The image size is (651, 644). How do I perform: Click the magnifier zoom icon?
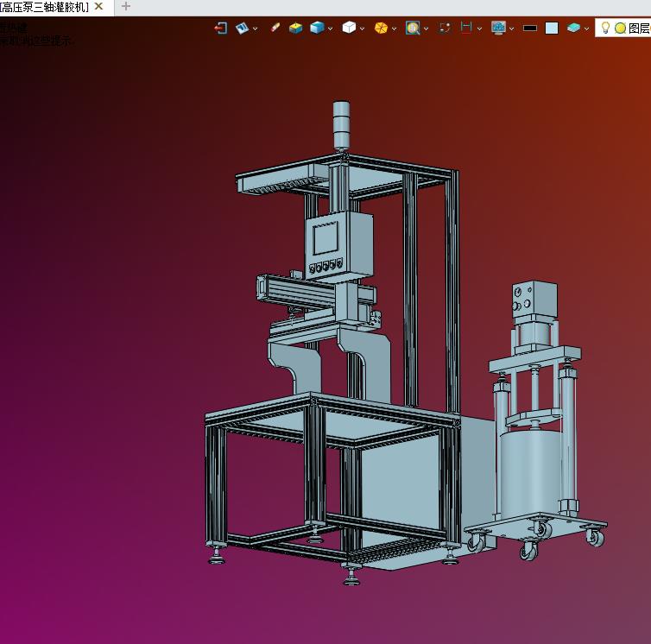(413, 28)
